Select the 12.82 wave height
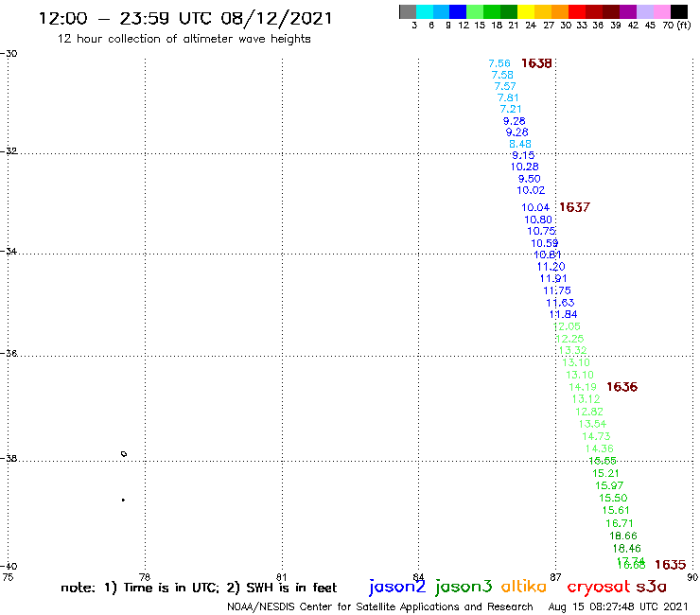Image resolution: width=700 pixels, height=615 pixels. (589, 412)
